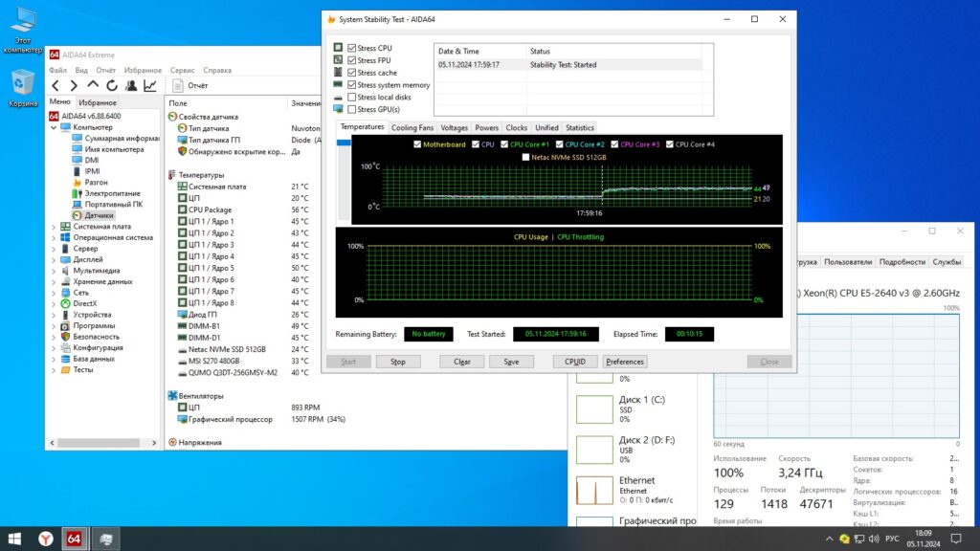Click the Clear button
This screenshot has width=980, height=551.
pos(462,362)
